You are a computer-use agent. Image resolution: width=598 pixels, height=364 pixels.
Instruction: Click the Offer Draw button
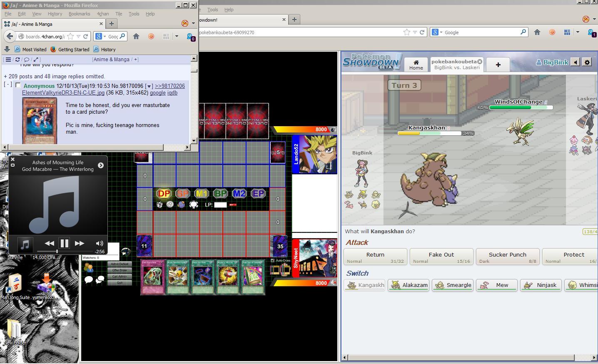(120, 270)
